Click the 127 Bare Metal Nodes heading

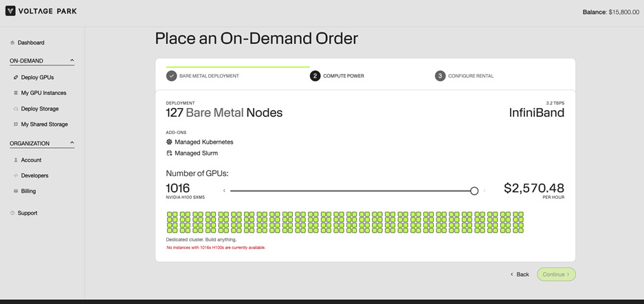coord(224,113)
